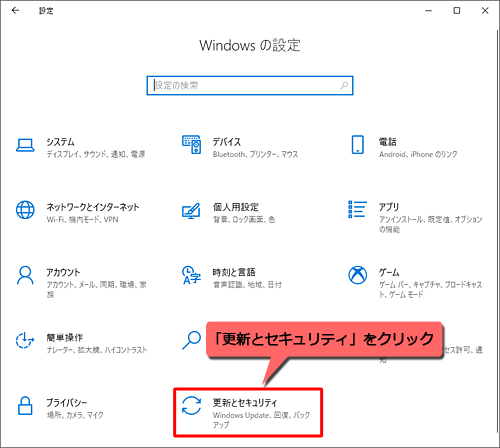The height and width of the screenshot is (448, 500).
Task: Open the 個人用設定 label
Action: coord(236,207)
